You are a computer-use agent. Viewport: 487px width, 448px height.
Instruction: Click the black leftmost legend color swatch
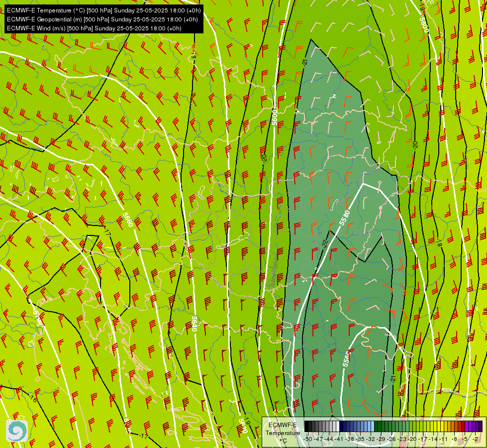306,426
